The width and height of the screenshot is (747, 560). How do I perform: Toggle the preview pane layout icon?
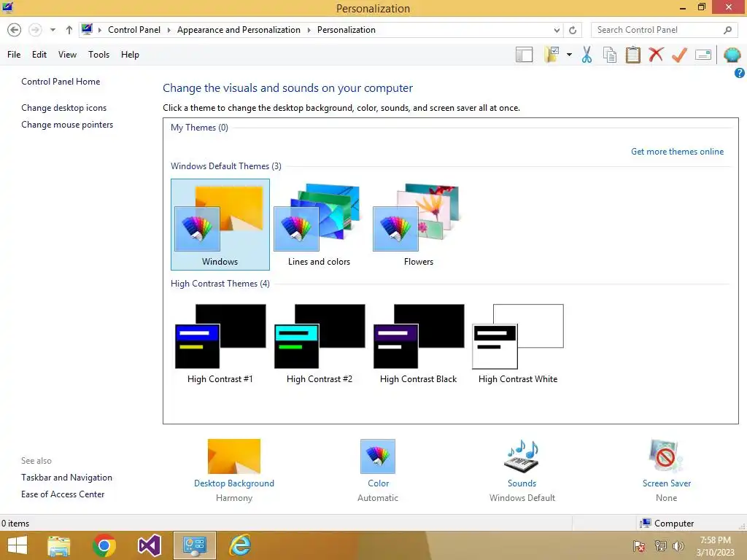(x=524, y=55)
